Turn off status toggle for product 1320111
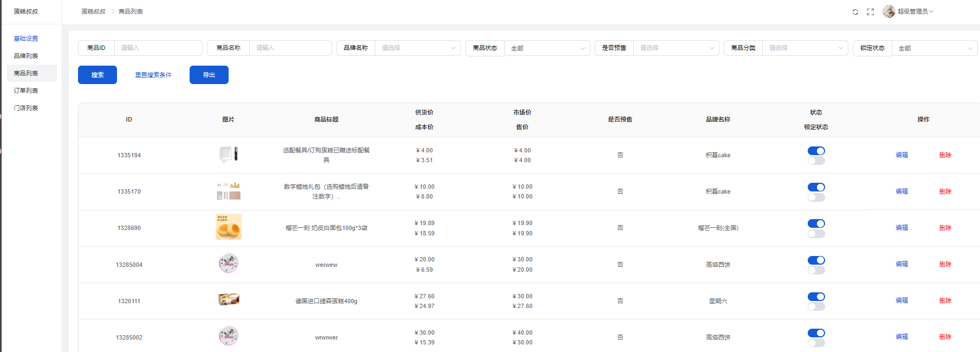This screenshot has height=352, width=980. pyautogui.click(x=816, y=297)
